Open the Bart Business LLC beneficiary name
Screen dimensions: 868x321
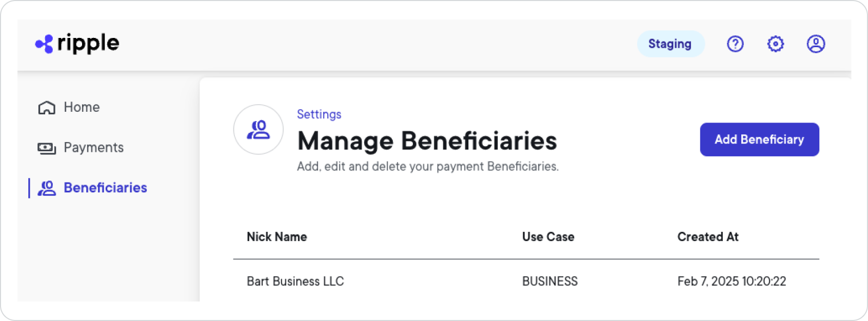tap(295, 282)
